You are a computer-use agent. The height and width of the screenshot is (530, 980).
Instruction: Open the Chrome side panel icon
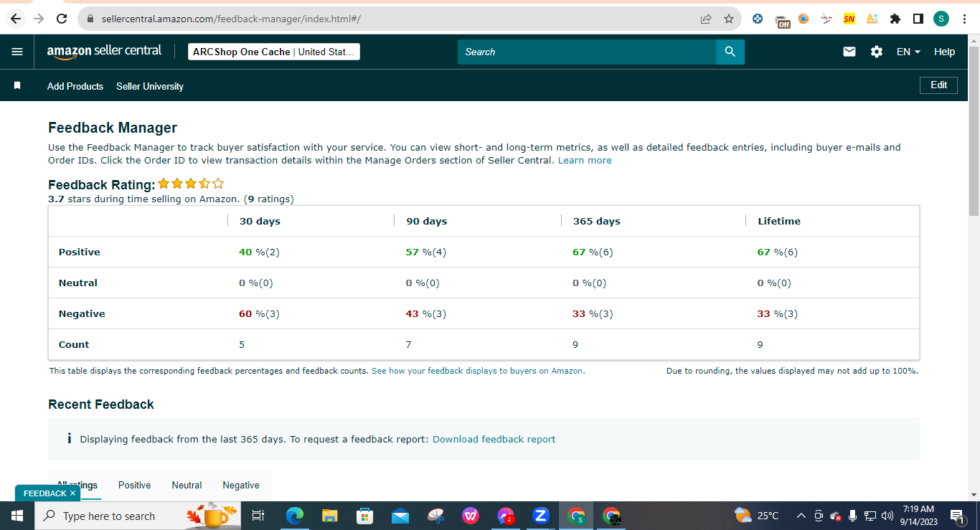pyautogui.click(x=918, y=19)
